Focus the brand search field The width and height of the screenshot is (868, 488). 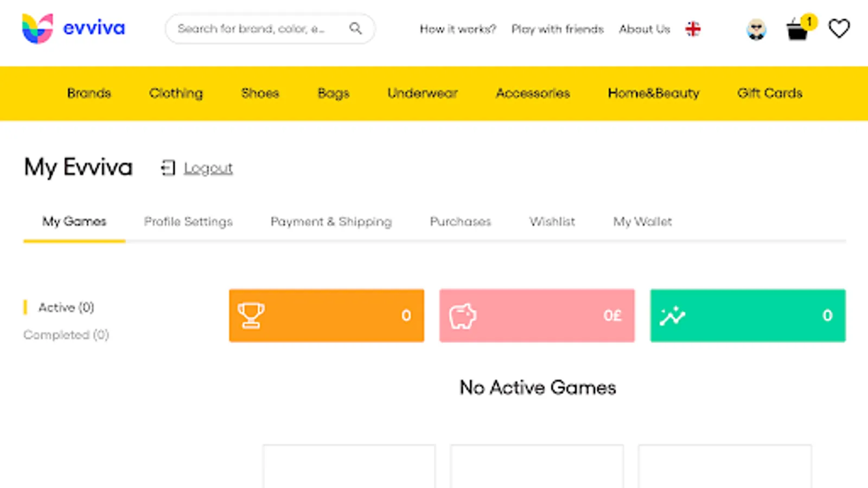(x=270, y=29)
